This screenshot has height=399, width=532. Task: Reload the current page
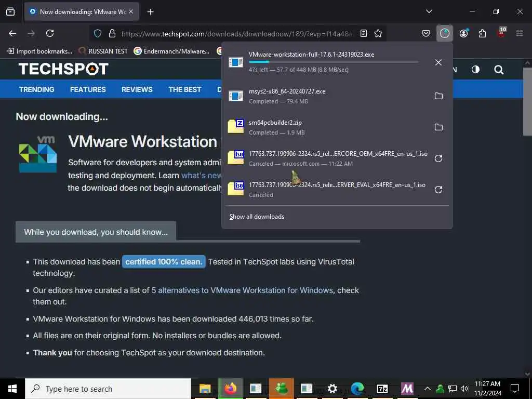tap(50, 33)
